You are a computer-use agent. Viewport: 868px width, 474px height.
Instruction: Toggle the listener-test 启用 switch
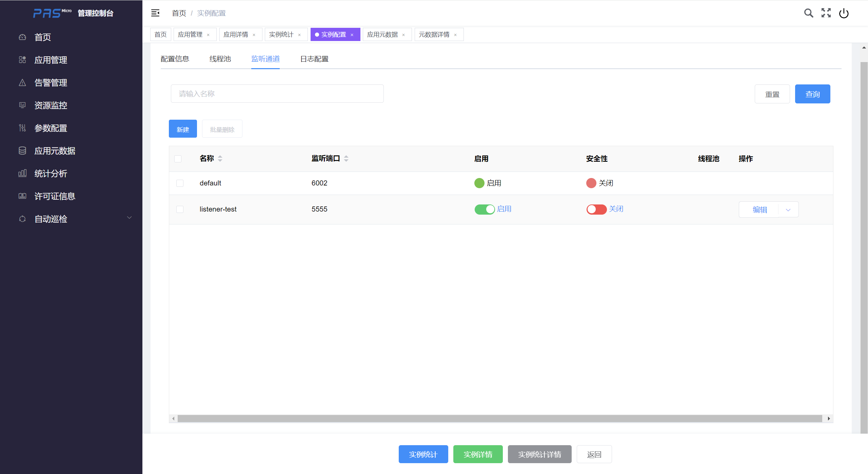coord(485,209)
